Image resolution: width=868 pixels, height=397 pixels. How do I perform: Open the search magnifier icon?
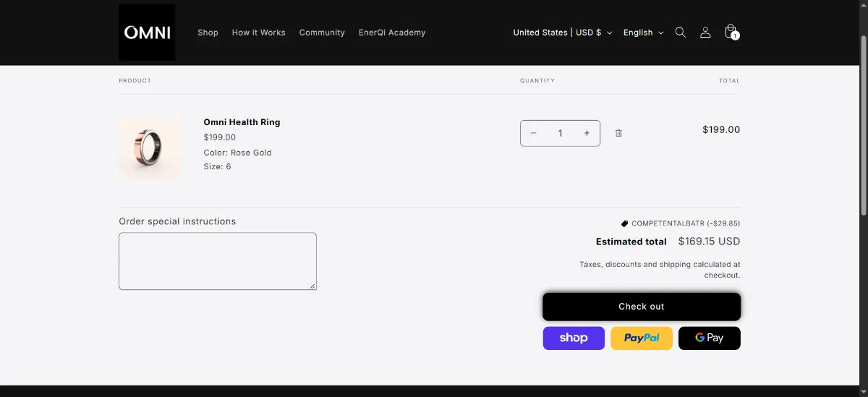[680, 33]
